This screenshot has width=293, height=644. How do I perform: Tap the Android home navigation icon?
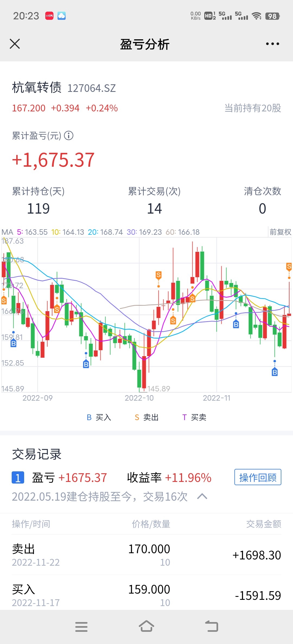[x=146, y=627]
